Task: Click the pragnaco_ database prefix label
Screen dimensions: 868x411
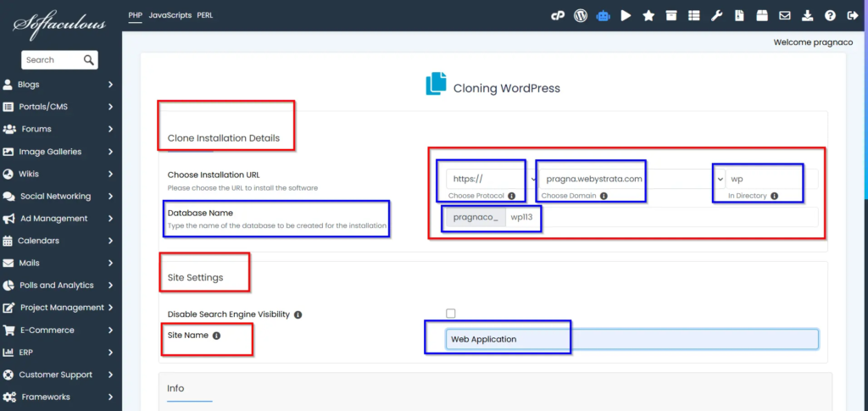Action: [x=476, y=218]
